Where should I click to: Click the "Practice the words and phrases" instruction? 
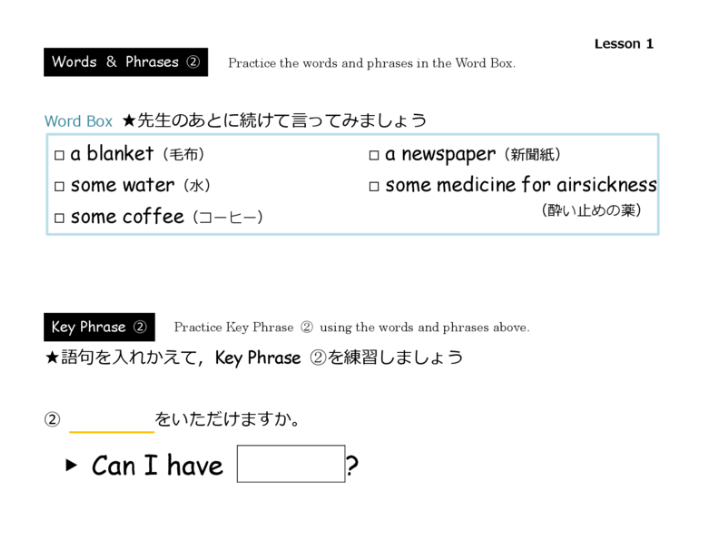371,63
